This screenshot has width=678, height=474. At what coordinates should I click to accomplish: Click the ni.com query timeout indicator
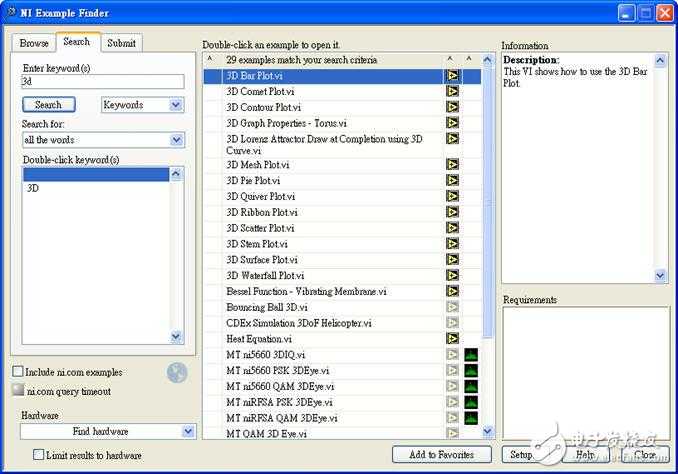click(18, 390)
